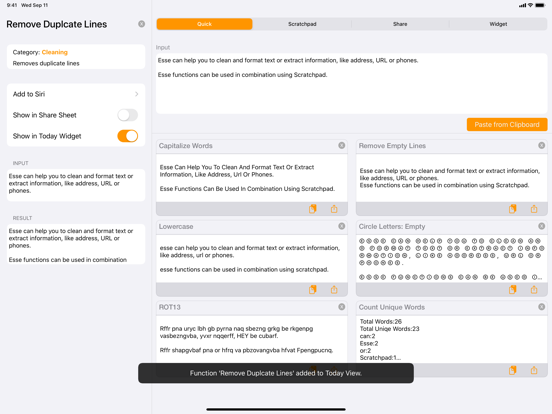Share the Remove Empty Lines result
This screenshot has width=552, height=414.
[x=534, y=209]
